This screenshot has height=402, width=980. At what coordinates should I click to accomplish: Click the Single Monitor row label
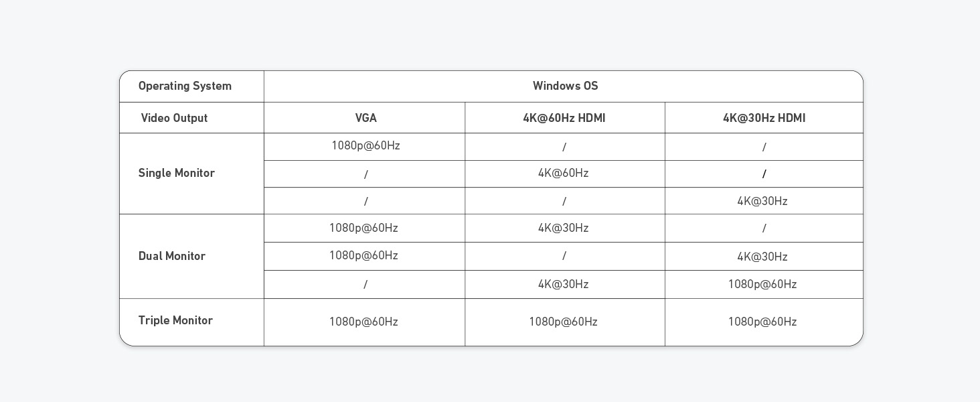[x=176, y=173]
